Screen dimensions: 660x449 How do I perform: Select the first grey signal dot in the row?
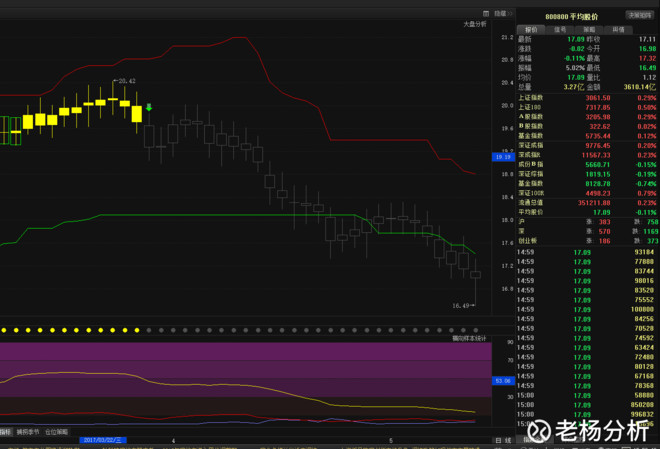click(149, 330)
